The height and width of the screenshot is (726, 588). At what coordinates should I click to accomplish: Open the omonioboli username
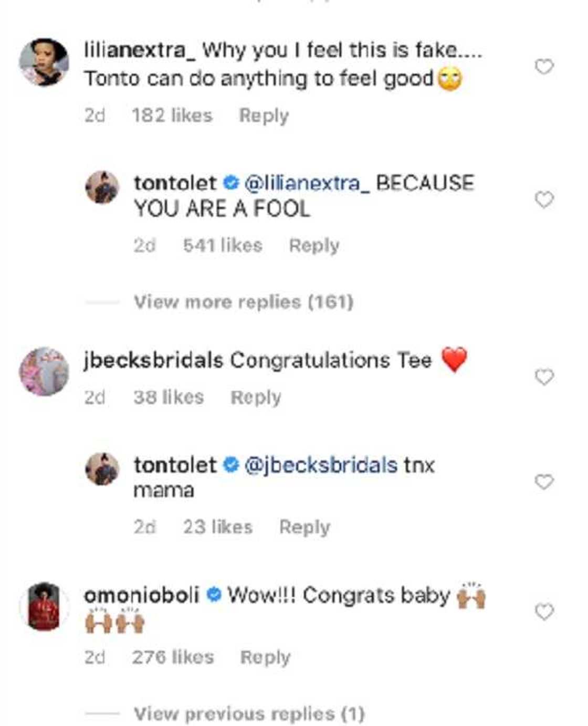(141, 595)
